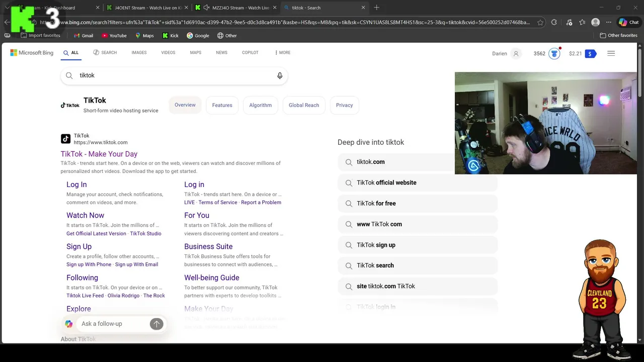
Task: Click the follow-up send arrow button
Action: coord(156,324)
